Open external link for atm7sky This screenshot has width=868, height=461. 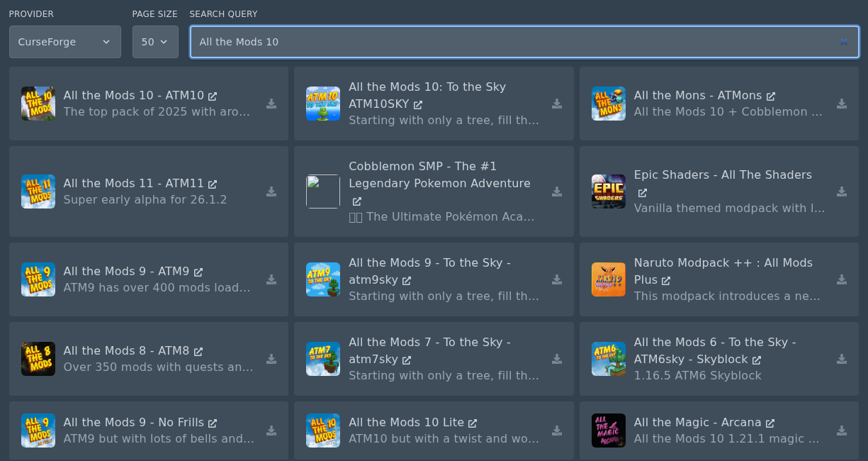coord(407,360)
